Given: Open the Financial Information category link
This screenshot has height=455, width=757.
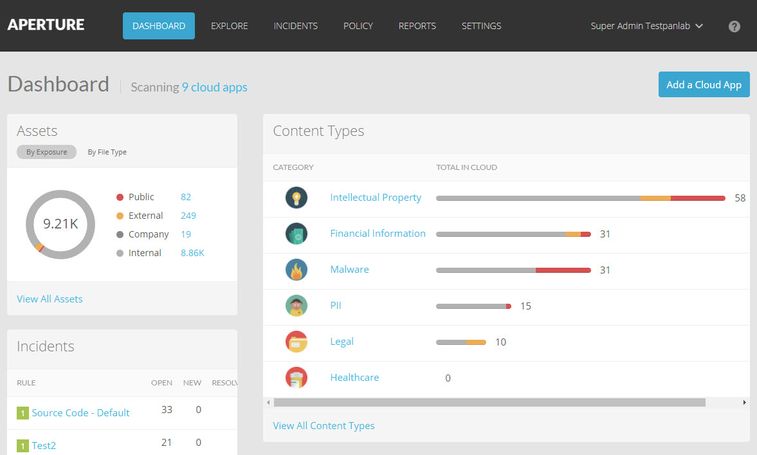Looking at the screenshot, I should (x=378, y=234).
